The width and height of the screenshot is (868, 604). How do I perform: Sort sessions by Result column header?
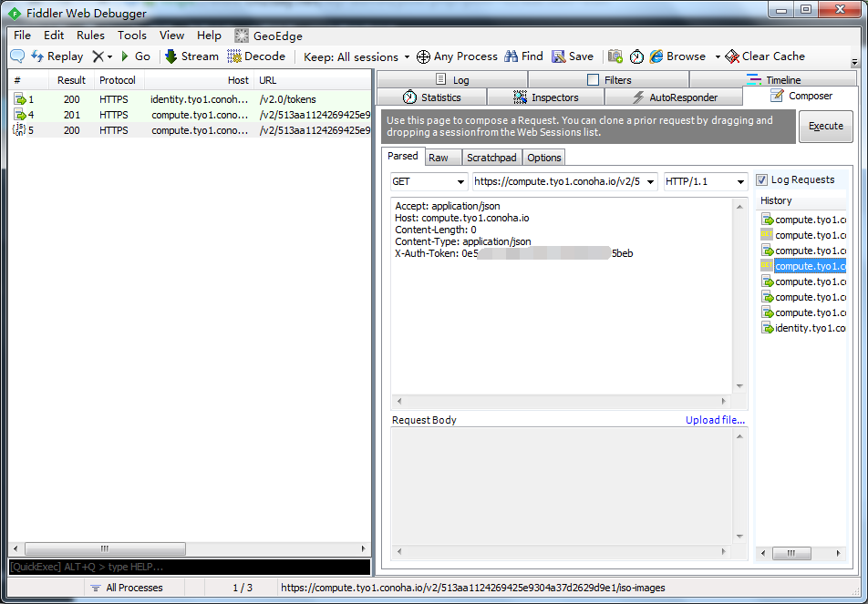coord(71,80)
